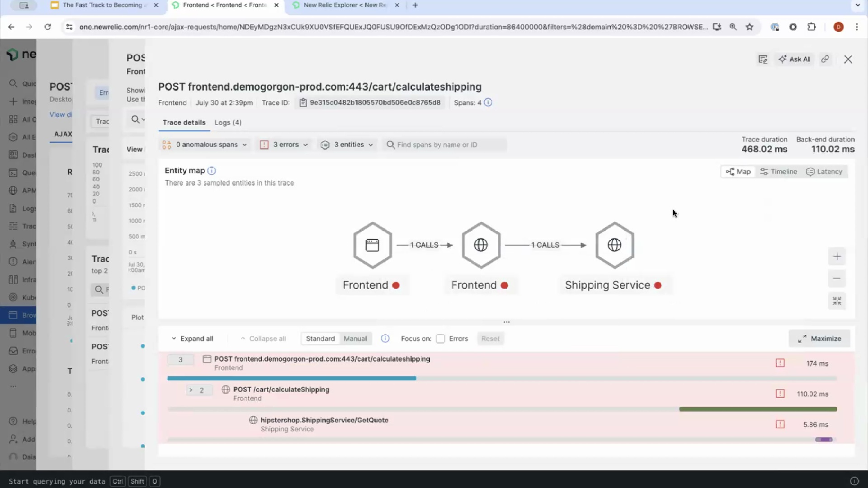Switch to the Trace details tab
This screenshot has height=488, width=868.
click(184, 122)
